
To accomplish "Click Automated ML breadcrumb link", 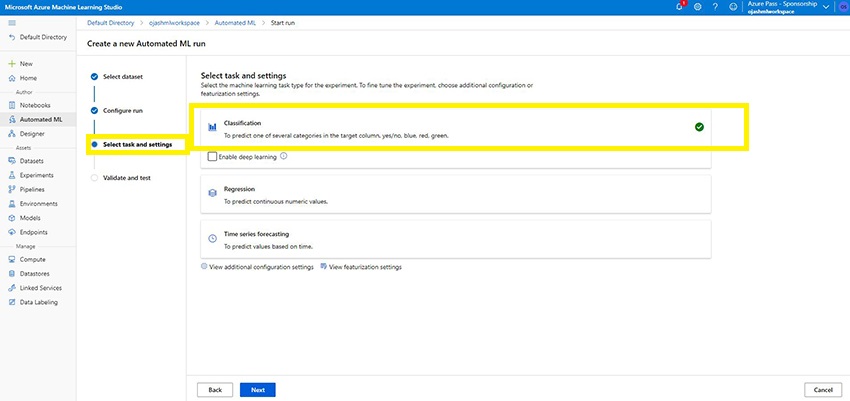I will tap(235, 23).
